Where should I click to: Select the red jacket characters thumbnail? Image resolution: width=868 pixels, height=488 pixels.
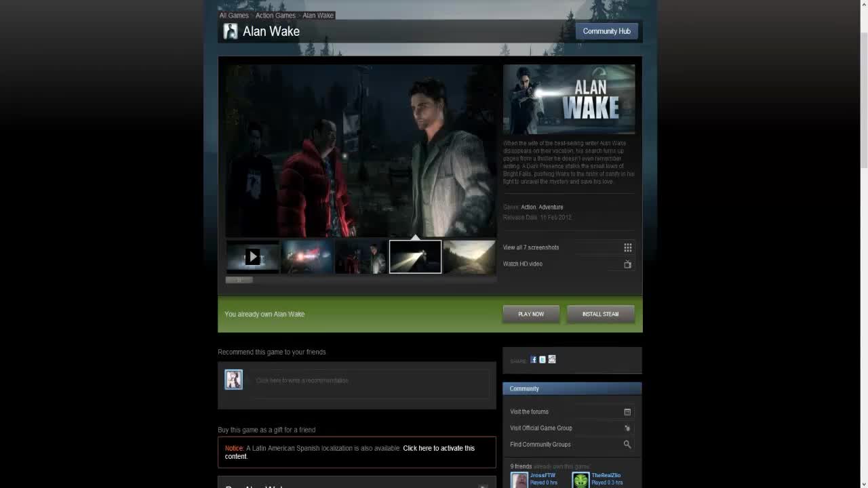click(x=361, y=257)
